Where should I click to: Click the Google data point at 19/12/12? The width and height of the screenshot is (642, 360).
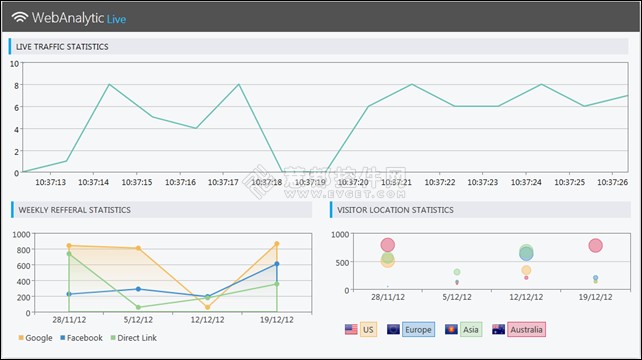(x=277, y=244)
